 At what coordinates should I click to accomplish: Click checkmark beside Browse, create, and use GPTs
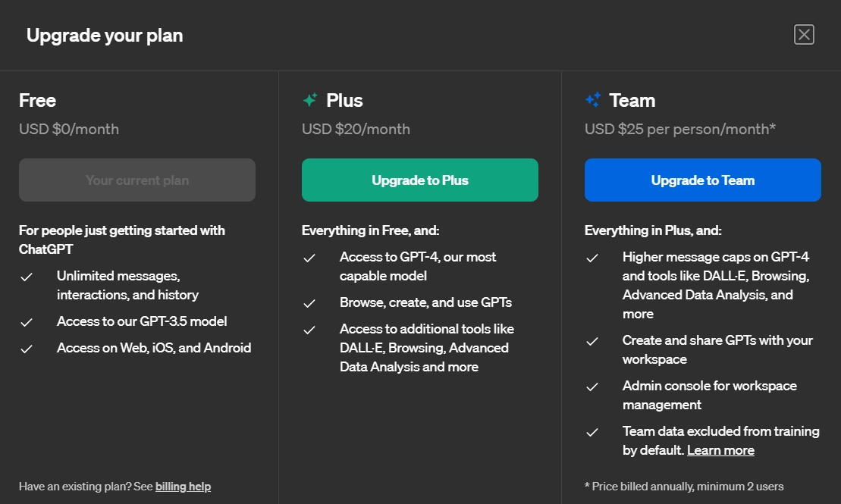pos(309,303)
